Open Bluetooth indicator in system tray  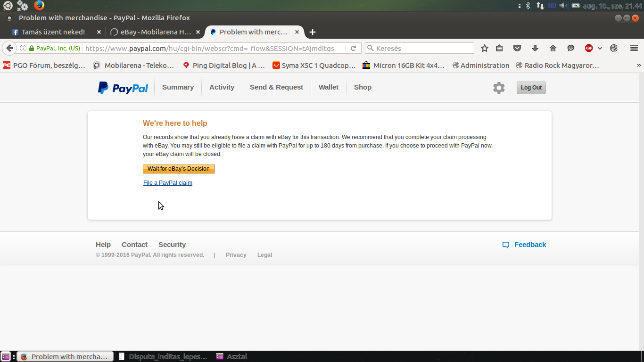(528, 6)
